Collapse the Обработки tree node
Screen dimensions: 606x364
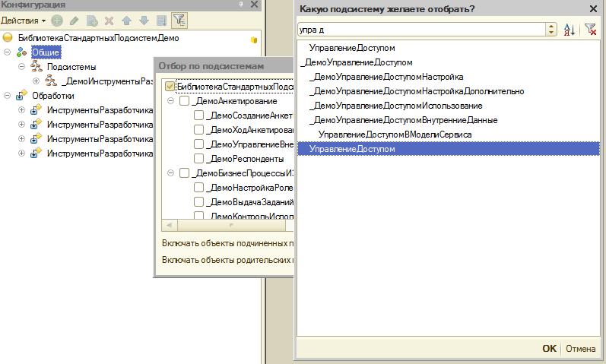point(8,95)
